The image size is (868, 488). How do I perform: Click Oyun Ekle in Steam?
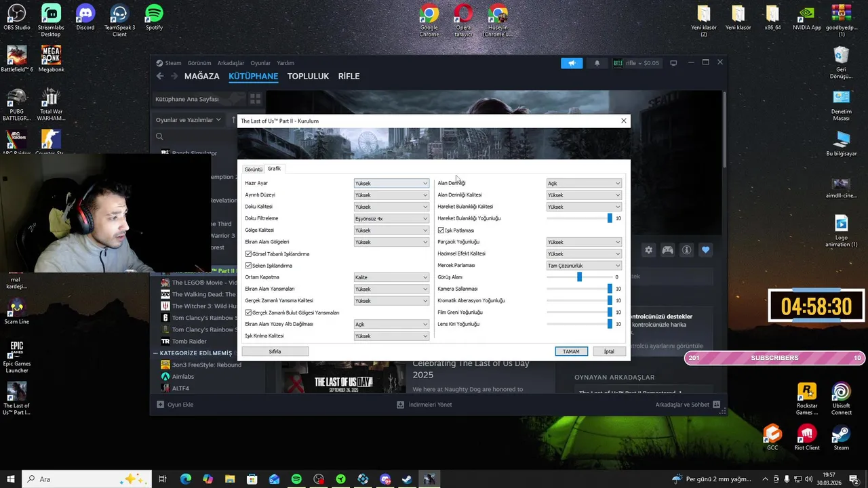pos(175,405)
